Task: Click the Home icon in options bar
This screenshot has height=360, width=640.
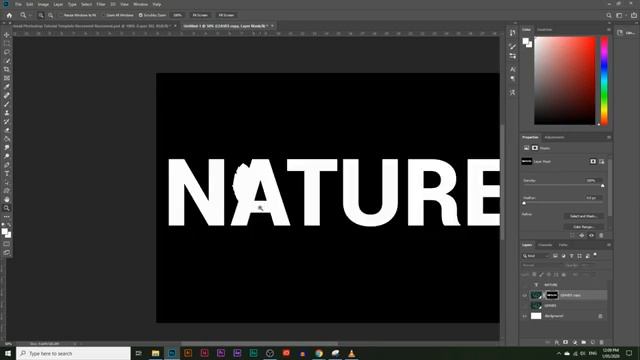Action: coord(9,15)
